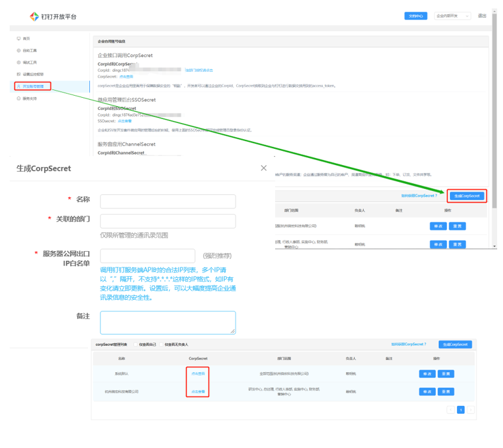Screen dimensions: 503x448
Task: Click the 系统默认 name cell
Action: click(x=122, y=374)
